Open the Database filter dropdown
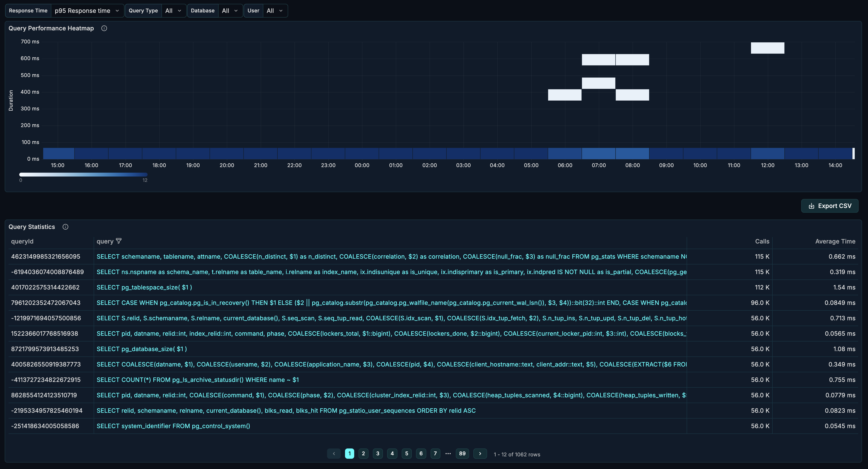Viewport: 868px width, 469px height. click(230, 11)
